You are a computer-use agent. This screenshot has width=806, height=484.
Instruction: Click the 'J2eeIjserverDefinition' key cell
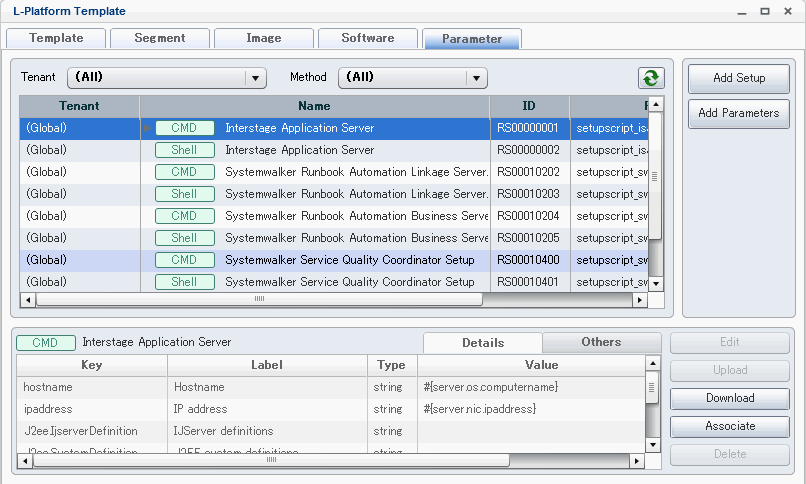[x=93, y=432]
